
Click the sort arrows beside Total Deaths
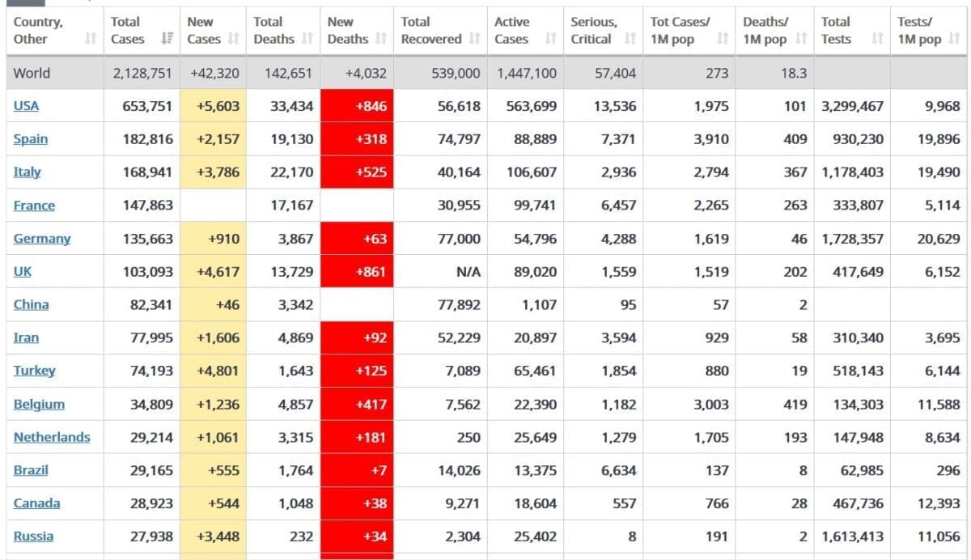point(307,39)
